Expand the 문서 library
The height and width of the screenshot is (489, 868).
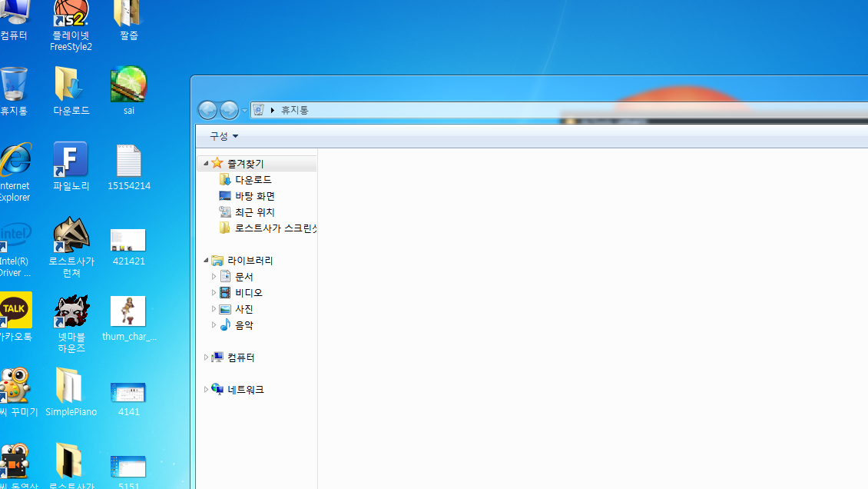point(214,276)
